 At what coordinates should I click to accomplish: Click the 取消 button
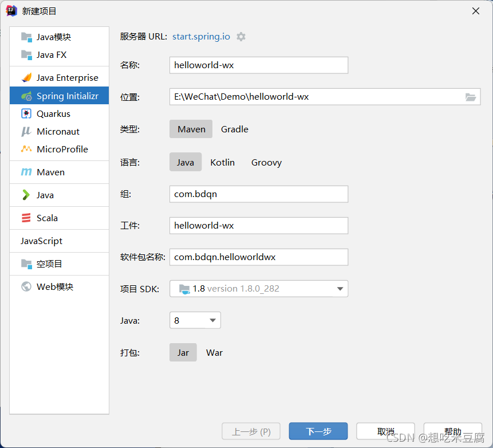tap(385, 431)
